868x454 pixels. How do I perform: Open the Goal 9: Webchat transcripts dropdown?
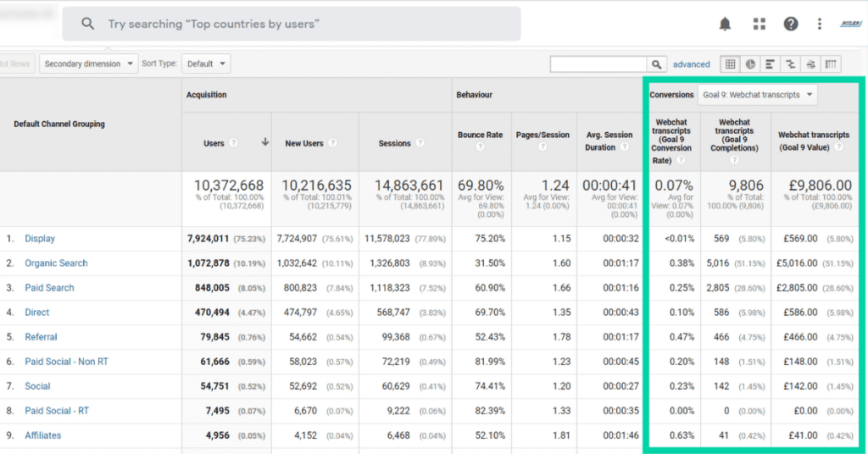[x=757, y=95]
